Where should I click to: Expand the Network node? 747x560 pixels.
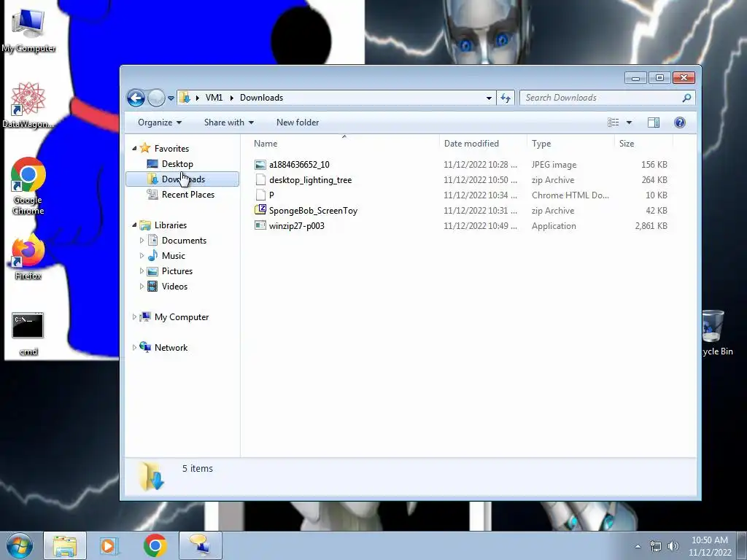pyautogui.click(x=134, y=348)
